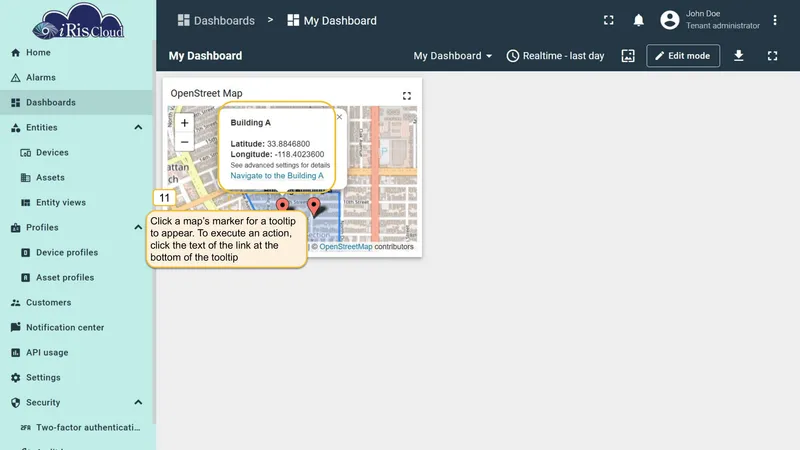Collapse the Security section
This screenshot has height=450, width=800.
(x=138, y=403)
